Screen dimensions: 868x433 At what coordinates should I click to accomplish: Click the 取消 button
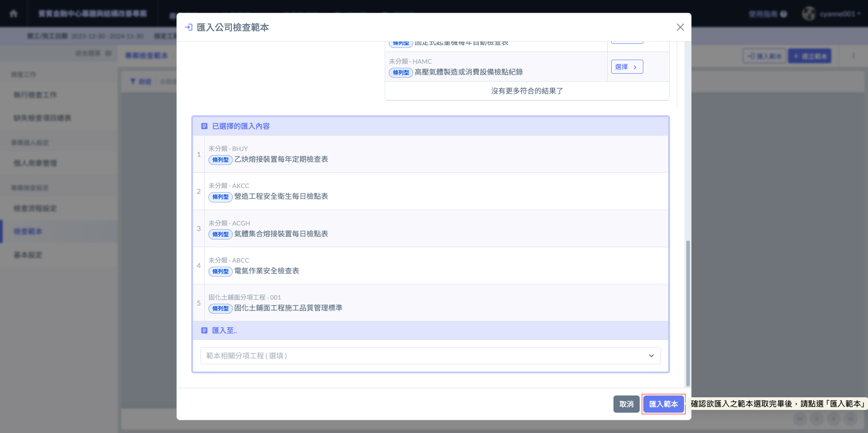point(626,404)
